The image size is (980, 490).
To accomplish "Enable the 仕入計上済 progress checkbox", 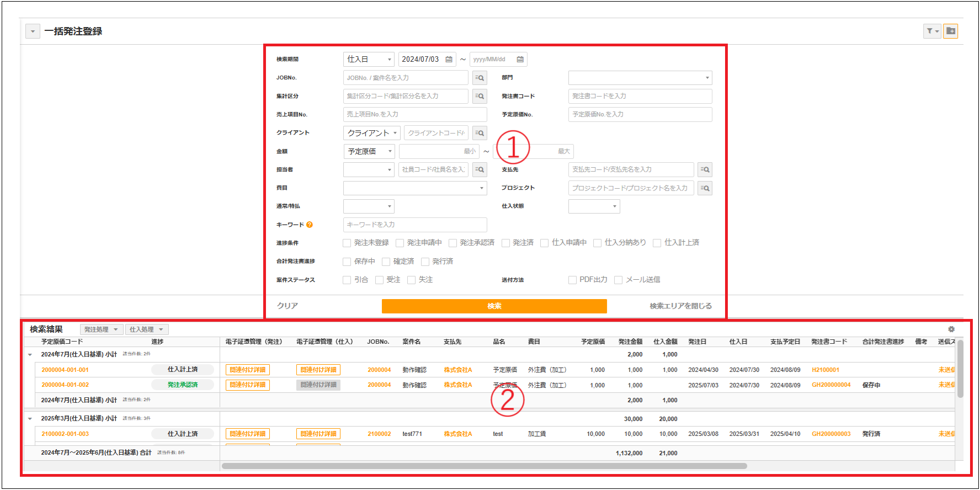I will [x=657, y=243].
